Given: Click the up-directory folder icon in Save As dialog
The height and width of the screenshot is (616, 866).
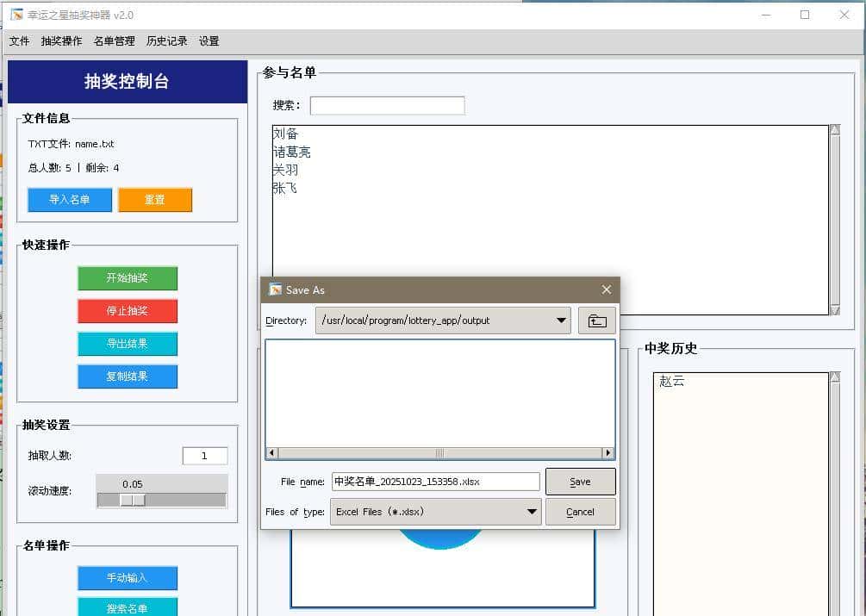Looking at the screenshot, I should (x=596, y=320).
